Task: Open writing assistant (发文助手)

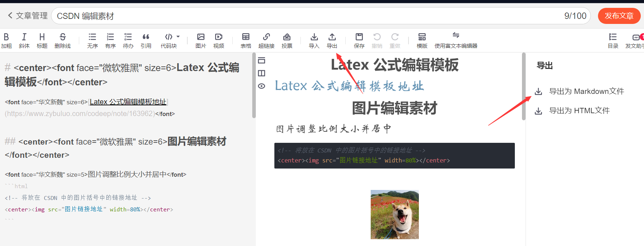Action: 635,40
